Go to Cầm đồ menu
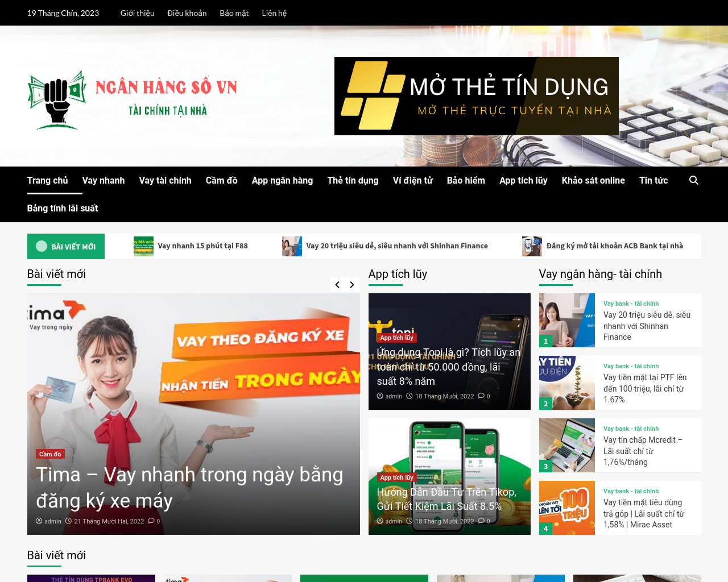The height and width of the screenshot is (582, 728). click(222, 180)
